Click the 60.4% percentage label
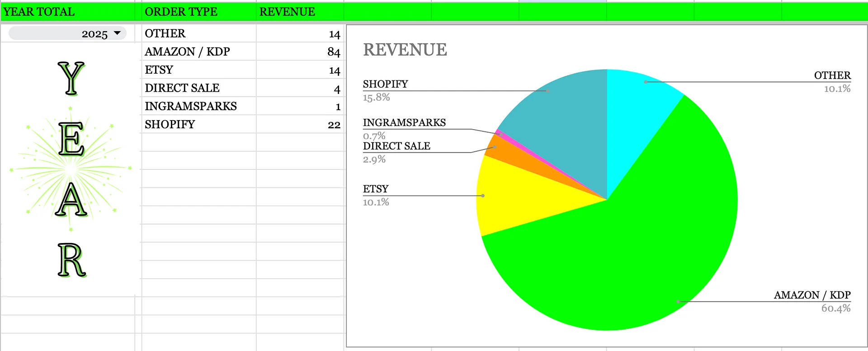The width and height of the screenshot is (868, 351). pos(836,308)
